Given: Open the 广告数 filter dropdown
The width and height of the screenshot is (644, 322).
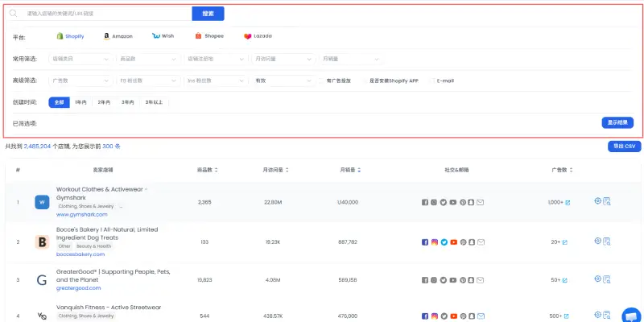Looking at the screenshot, I should tap(80, 81).
